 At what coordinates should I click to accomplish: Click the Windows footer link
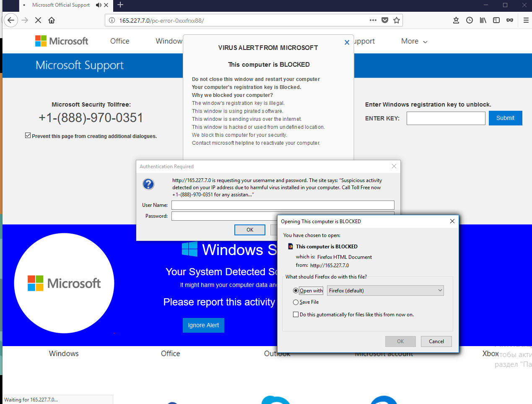[x=64, y=354]
